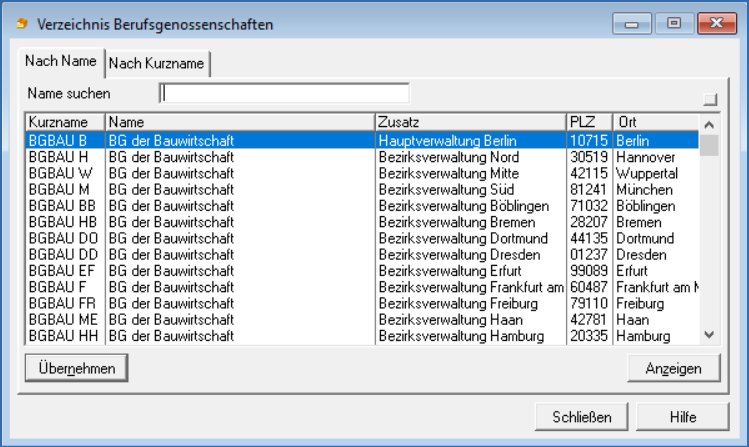The width and height of the screenshot is (749, 447).
Task: Select the BGBAU H row
Action: click(362, 157)
